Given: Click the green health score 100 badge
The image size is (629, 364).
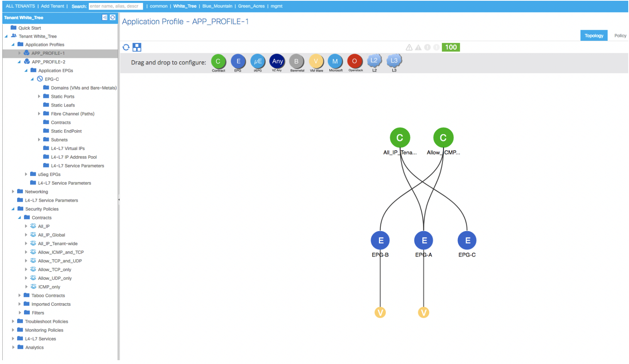Looking at the screenshot, I should (451, 47).
